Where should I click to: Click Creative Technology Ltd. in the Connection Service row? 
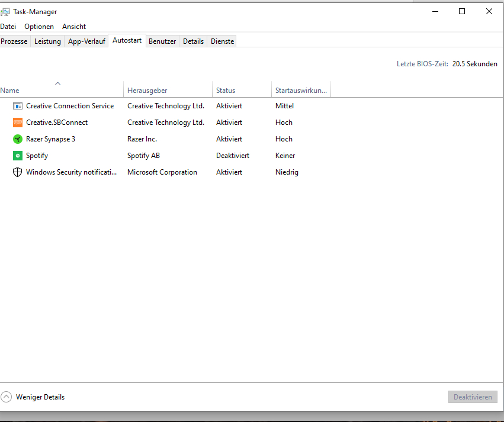[166, 106]
